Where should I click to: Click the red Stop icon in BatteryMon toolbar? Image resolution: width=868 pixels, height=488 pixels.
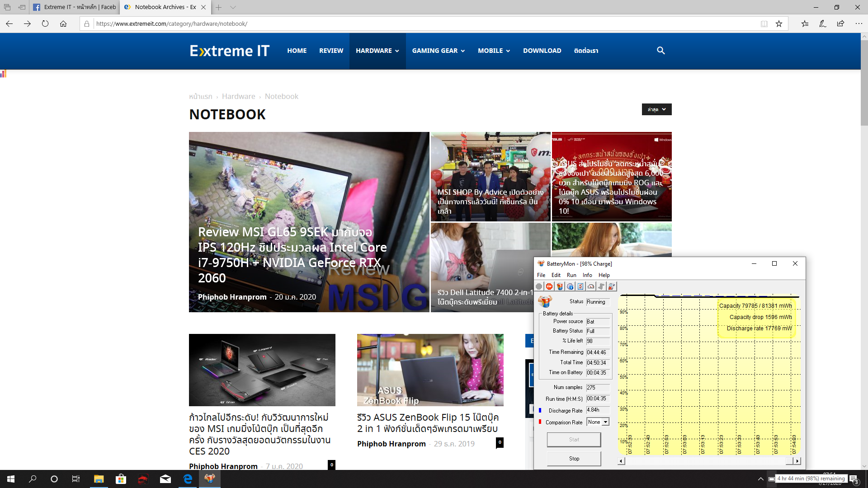[x=549, y=286]
